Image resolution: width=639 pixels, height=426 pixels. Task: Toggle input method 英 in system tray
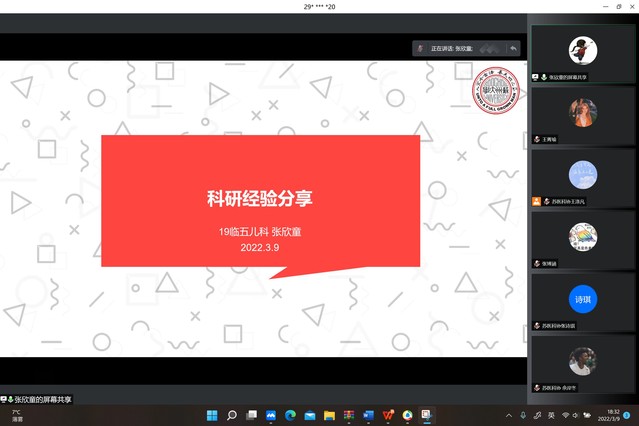point(551,415)
